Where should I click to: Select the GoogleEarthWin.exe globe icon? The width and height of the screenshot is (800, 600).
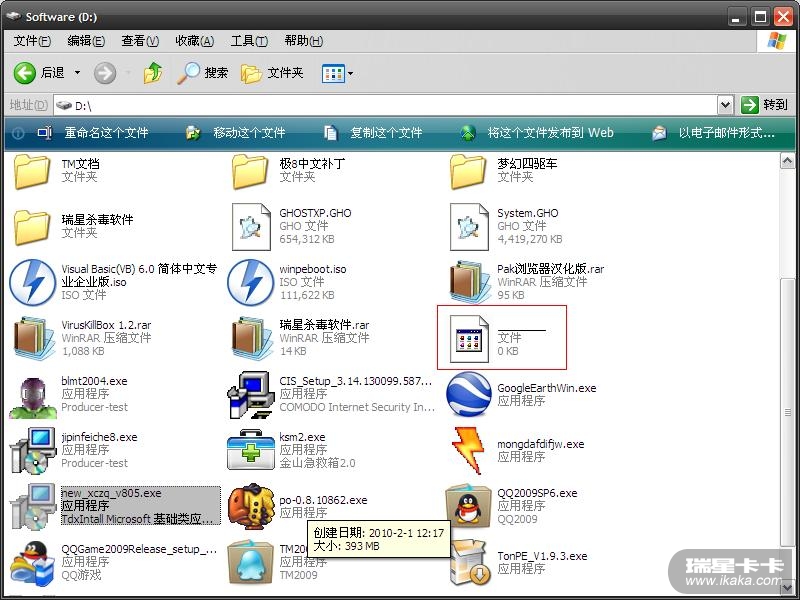[468, 394]
